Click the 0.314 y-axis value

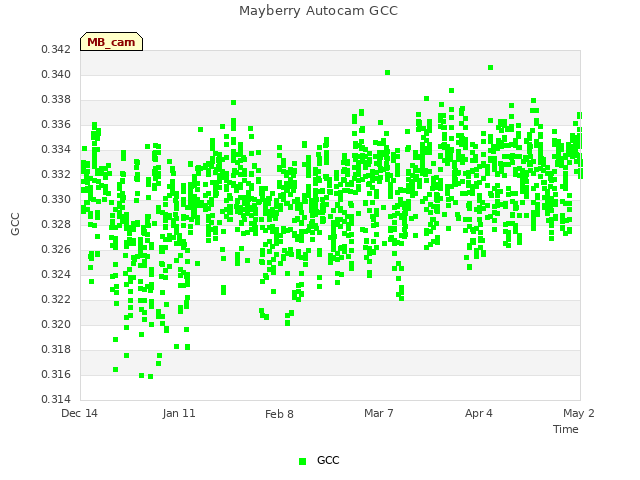pos(56,400)
